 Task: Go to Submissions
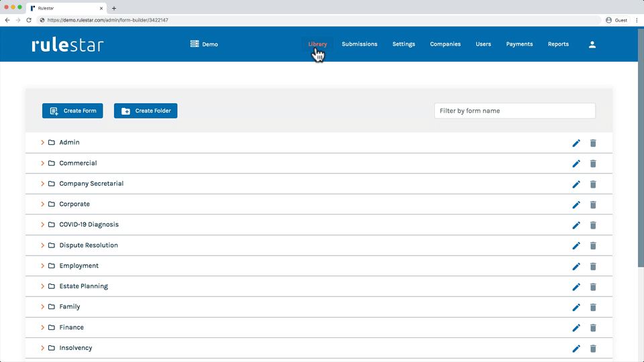click(x=360, y=44)
